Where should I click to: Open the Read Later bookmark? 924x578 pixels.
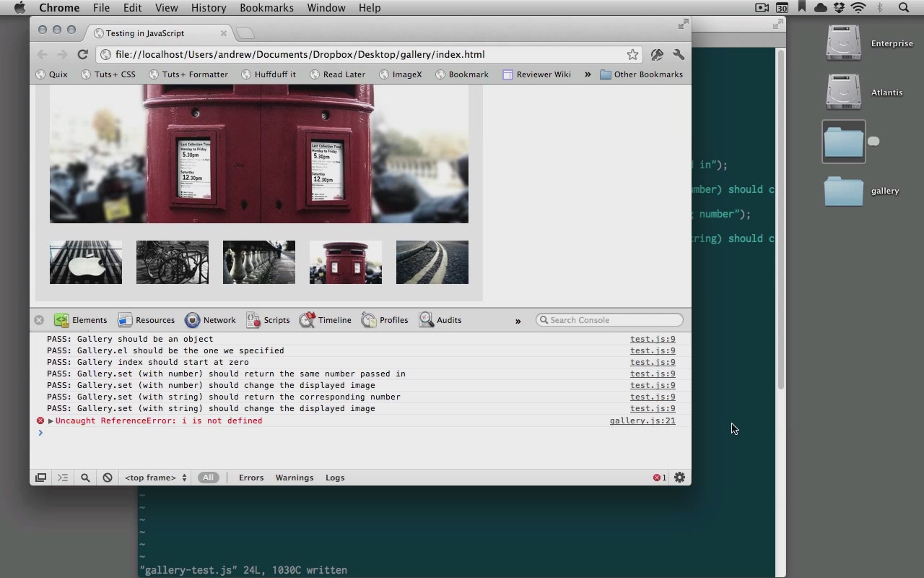click(337, 74)
